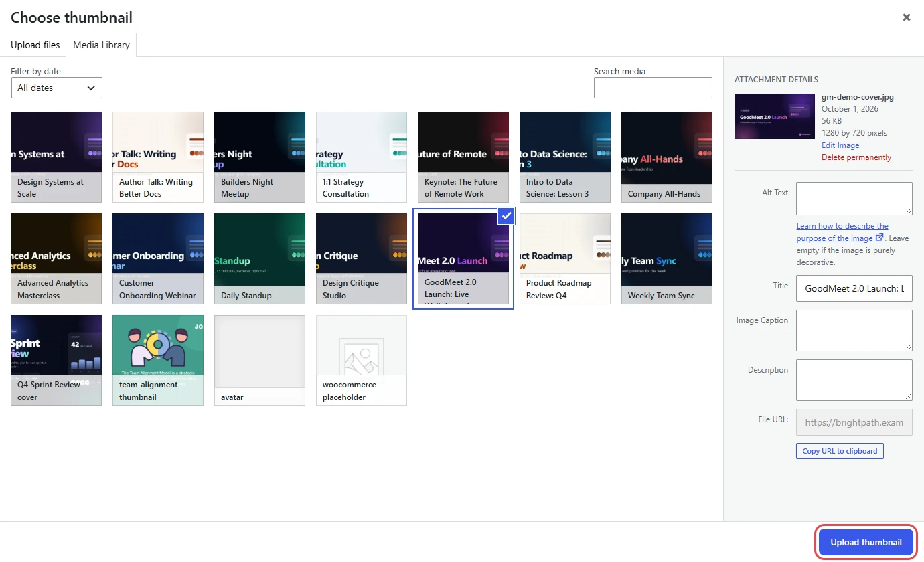This screenshot has width=924, height=562.
Task: Switch to the Upload files tab
Action: click(35, 45)
